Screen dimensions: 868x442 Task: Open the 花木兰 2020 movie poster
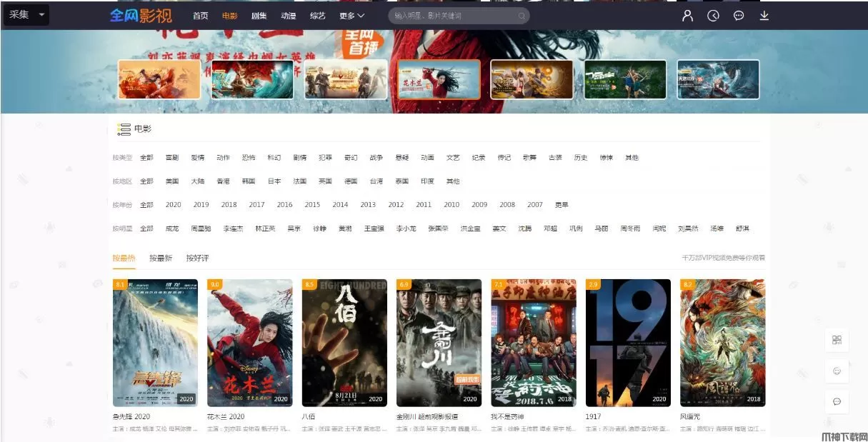coord(250,343)
